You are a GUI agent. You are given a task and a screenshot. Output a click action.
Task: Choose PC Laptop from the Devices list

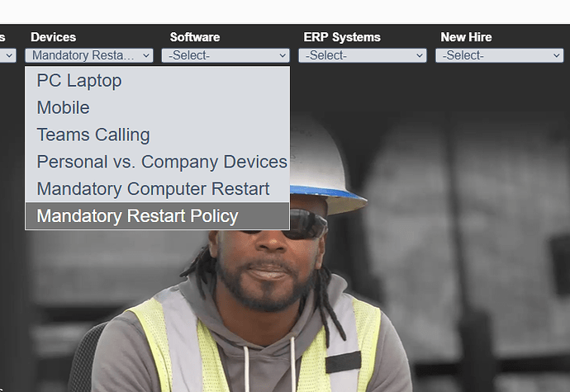(x=158, y=81)
